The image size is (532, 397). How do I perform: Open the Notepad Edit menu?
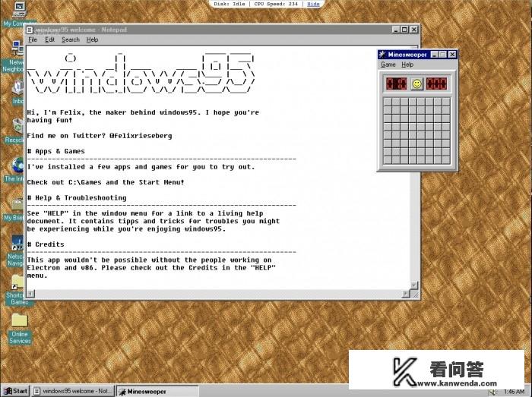pos(49,39)
